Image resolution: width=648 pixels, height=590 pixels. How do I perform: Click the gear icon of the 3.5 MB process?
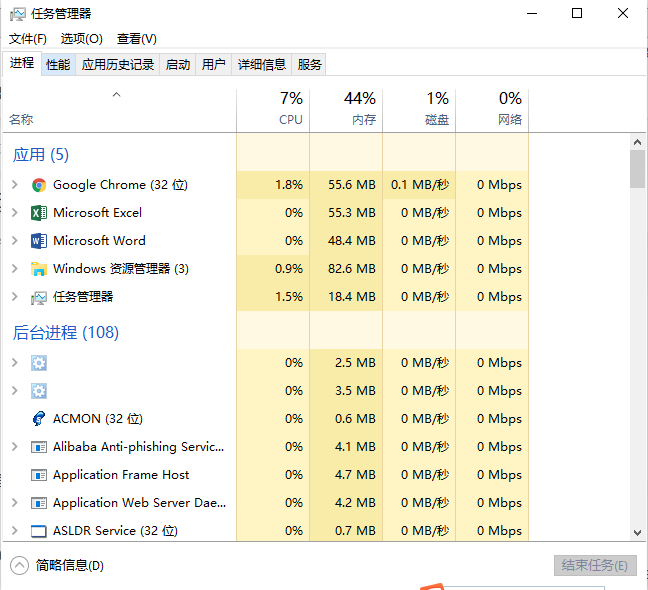click(39, 391)
